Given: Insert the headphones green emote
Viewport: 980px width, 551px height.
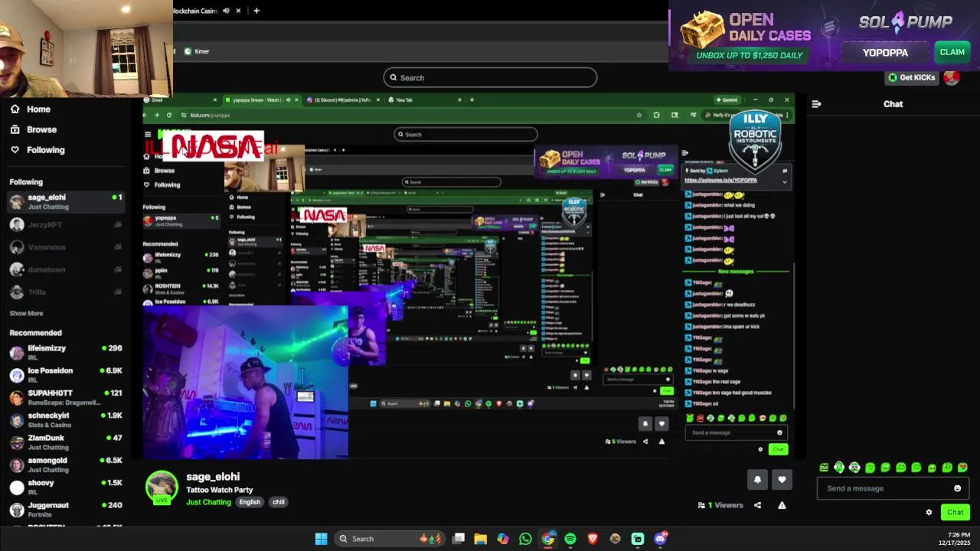Looking at the screenshot, I should coord(839,468).
